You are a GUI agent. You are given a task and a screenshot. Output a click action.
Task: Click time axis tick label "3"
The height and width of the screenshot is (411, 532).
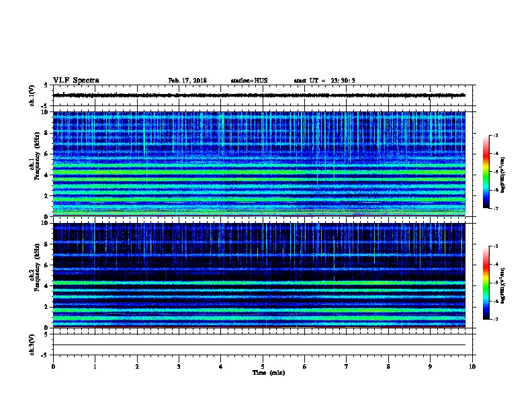click(x=179, y=367)
